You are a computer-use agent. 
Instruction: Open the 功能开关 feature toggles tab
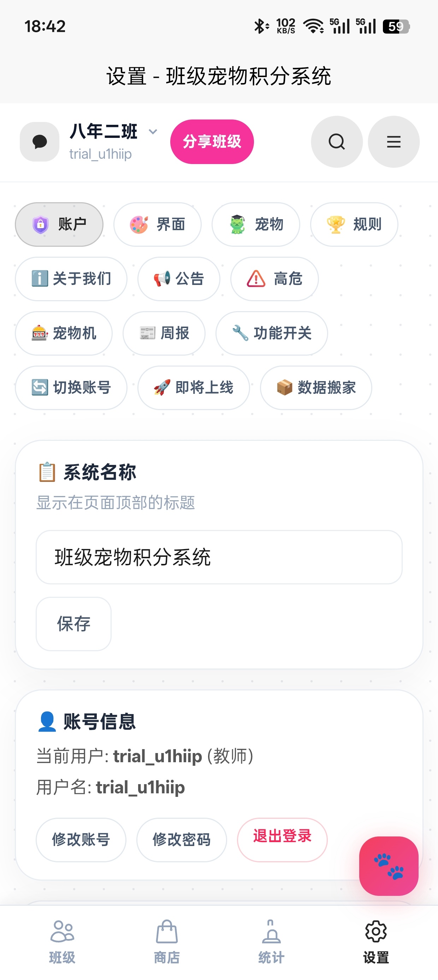[x=272, y=333]
